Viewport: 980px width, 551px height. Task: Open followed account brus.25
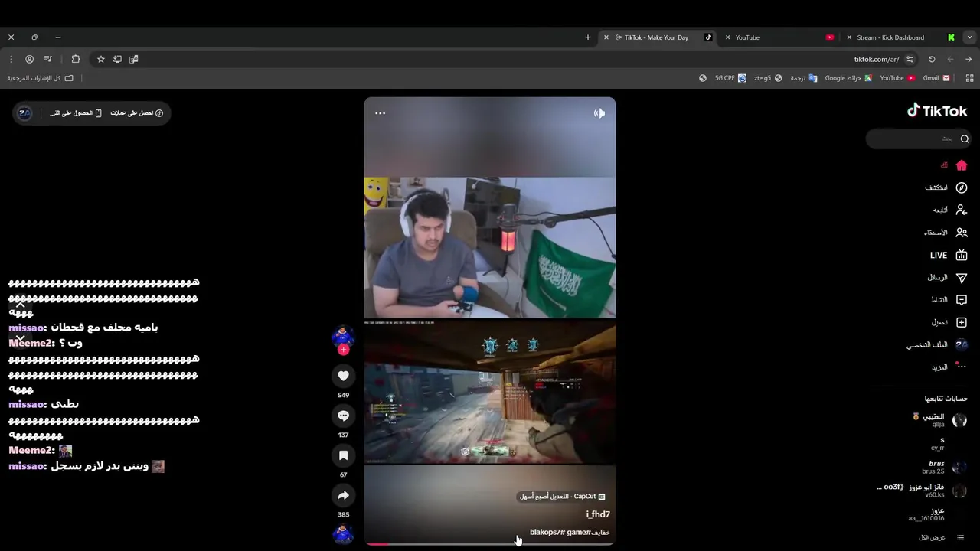point(944,468)
